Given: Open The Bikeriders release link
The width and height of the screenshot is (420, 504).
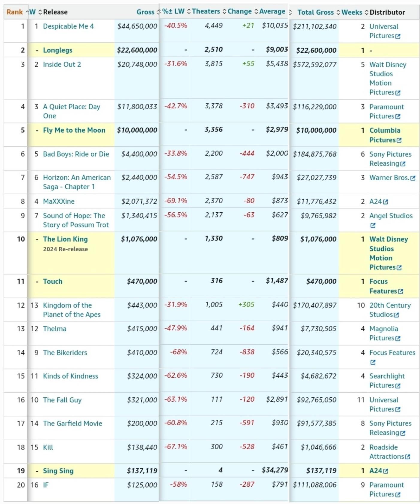Looking at the screenshot, I should click(65, 353).
